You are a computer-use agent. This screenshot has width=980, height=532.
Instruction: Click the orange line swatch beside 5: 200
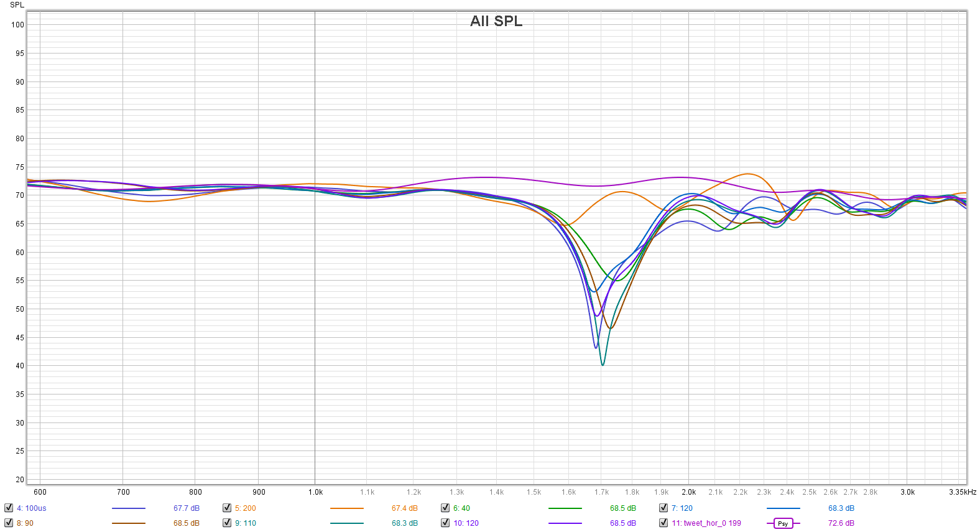click(346, 508)
